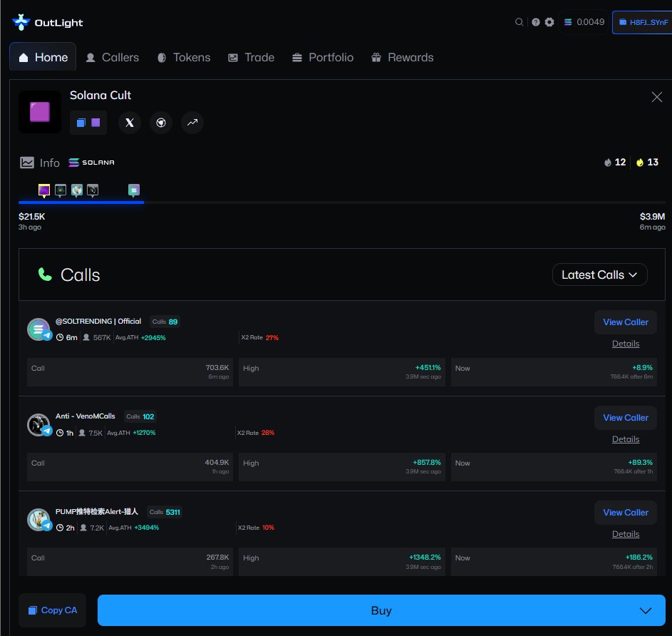Click the +857.8% High value
The image size is (672, 636).
tap(426, 462)
